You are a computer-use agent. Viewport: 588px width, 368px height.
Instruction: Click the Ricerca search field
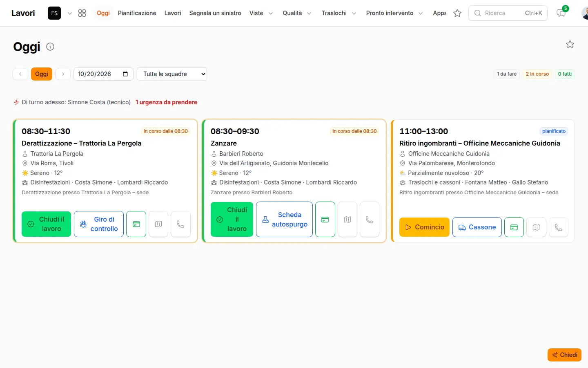coord(508,13)
